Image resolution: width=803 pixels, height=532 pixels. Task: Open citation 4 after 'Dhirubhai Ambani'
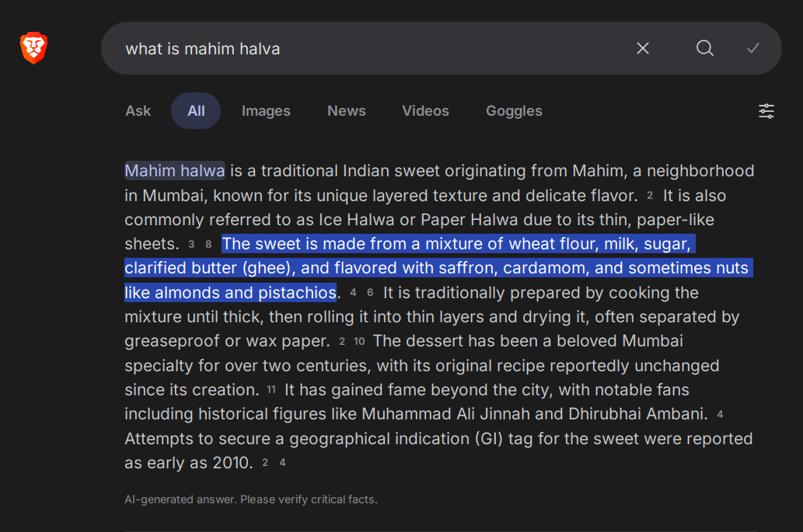click(720, 415)
